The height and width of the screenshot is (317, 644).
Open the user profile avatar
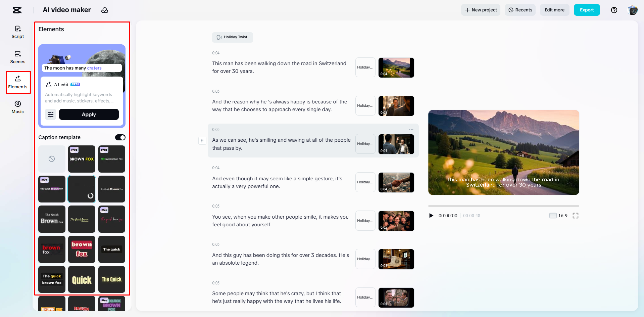(x=633, y=10)
